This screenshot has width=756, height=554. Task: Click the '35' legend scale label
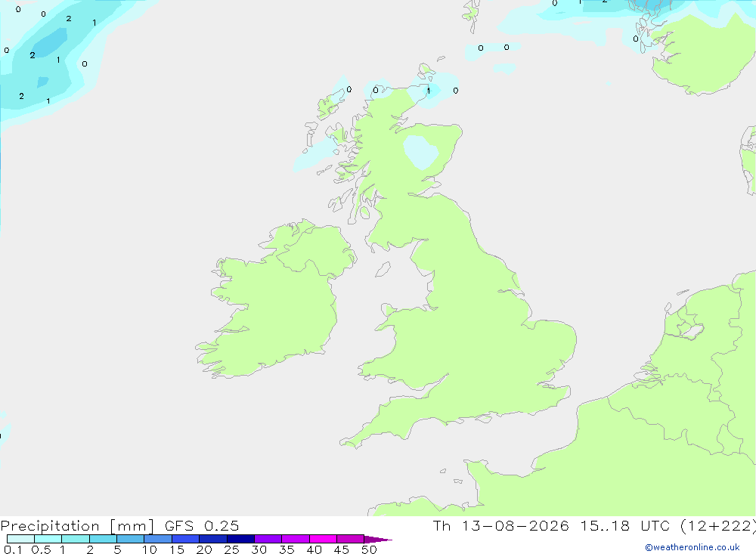[x=287, y=549]
